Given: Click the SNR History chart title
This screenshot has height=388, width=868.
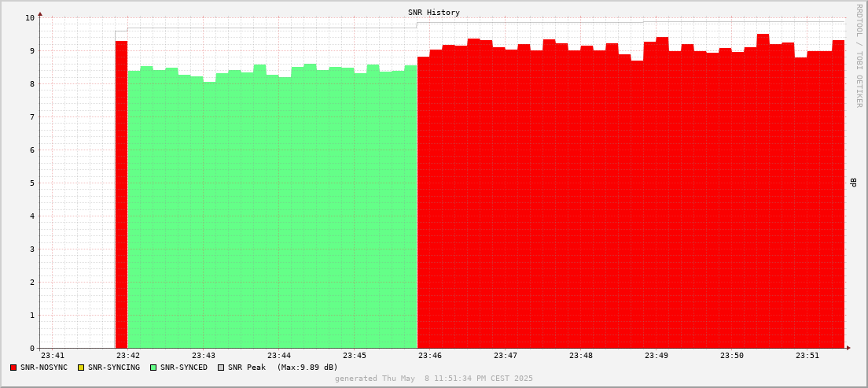Looking at the screenshot, I should tap(434, 12).
